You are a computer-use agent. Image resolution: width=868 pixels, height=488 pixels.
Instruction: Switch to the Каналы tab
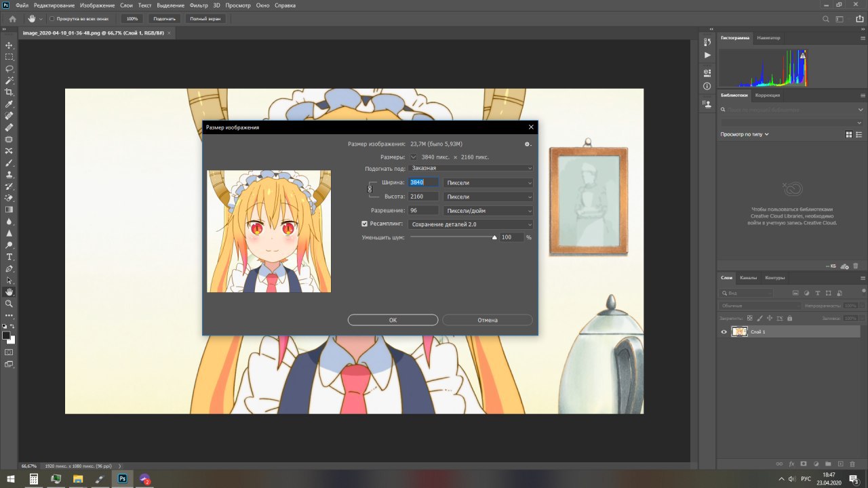tap(748, 278)
